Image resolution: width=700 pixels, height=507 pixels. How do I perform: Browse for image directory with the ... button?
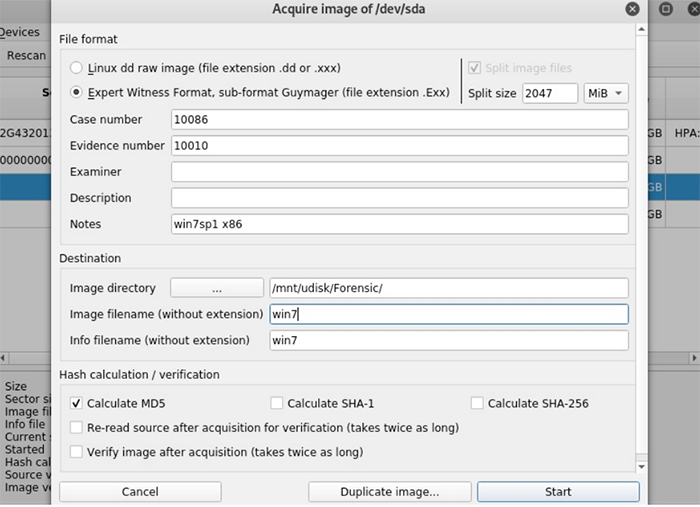[217, 288]
